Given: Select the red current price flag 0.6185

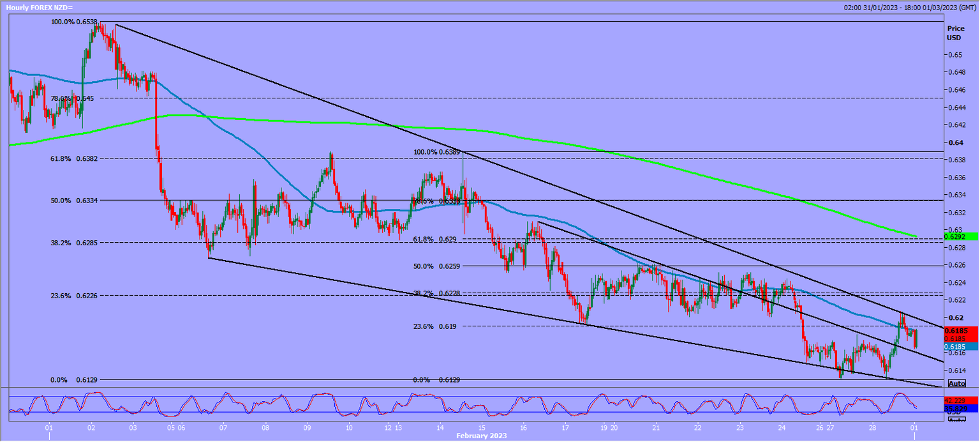Looking at the screenshot, I should (x=955, y=330).
